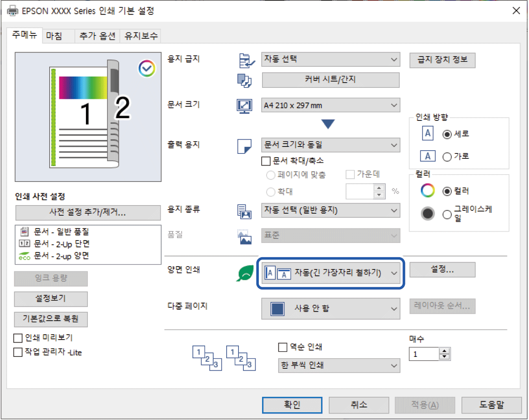
Task: Select the 가로 landscape radio button
Action: click(x=447, y=157)
